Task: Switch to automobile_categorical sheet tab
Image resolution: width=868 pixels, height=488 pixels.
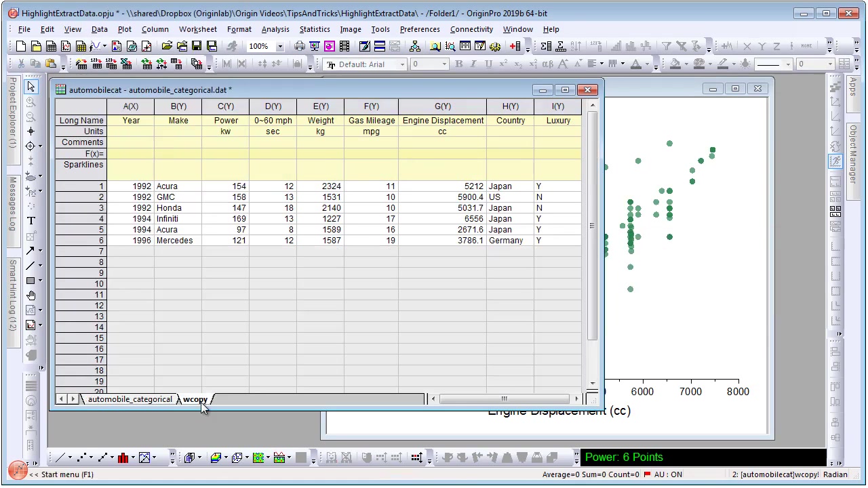Action: pos(130,399)
